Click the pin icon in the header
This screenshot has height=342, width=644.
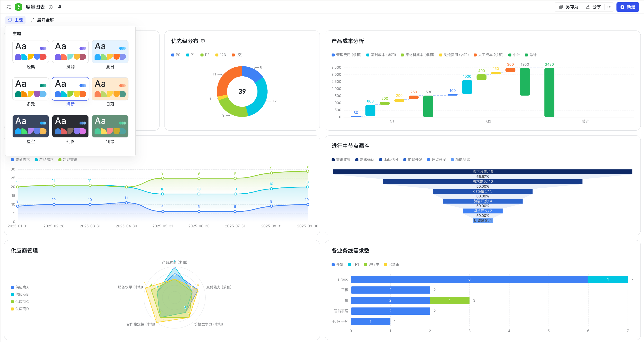(x=60, y=7)
